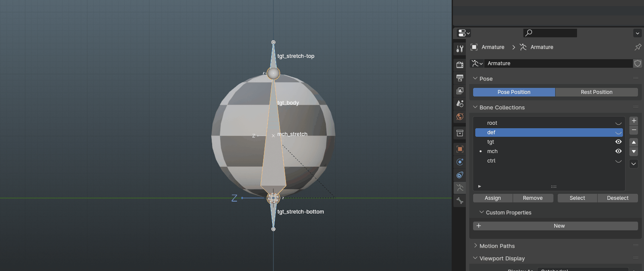
Task: Open the editor type selector dropdown
Action: point(463,33)
